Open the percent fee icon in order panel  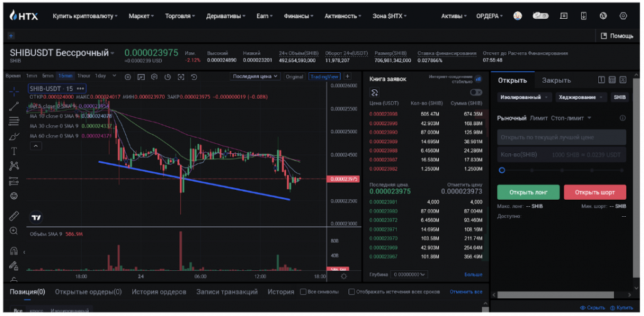click(x=623, y=80)
